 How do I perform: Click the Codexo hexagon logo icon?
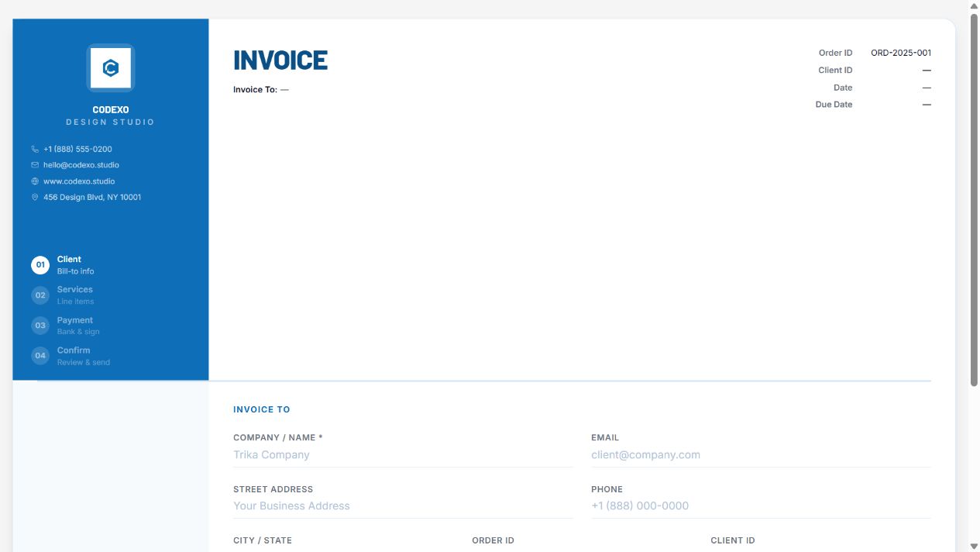pyautogui.click(x=111, y=68)
